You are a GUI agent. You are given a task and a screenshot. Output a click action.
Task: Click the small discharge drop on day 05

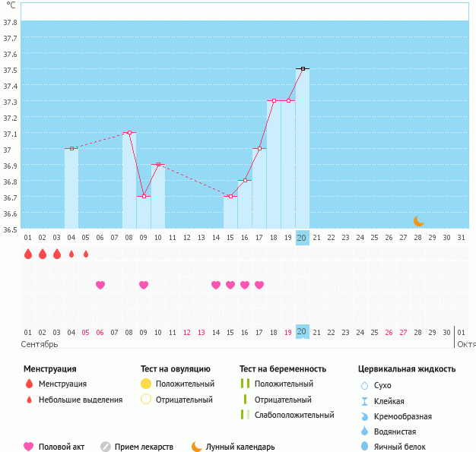[x=86, y=254]
